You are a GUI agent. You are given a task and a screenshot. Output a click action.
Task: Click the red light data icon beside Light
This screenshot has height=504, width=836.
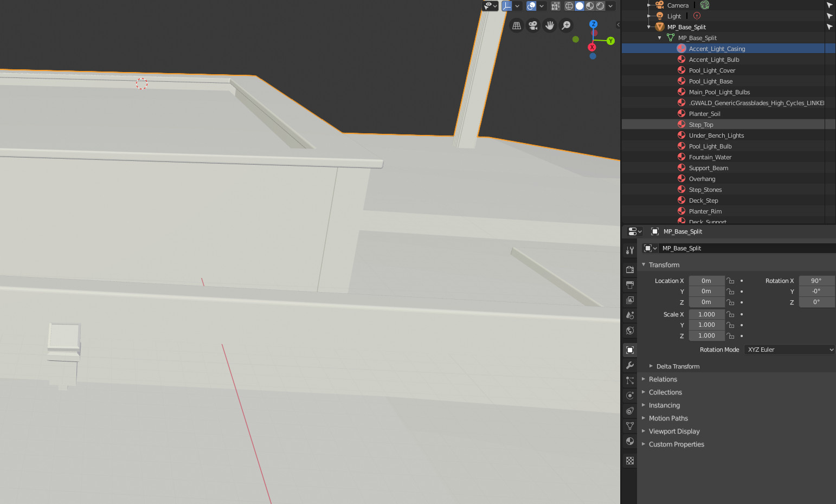coord(697,16)
